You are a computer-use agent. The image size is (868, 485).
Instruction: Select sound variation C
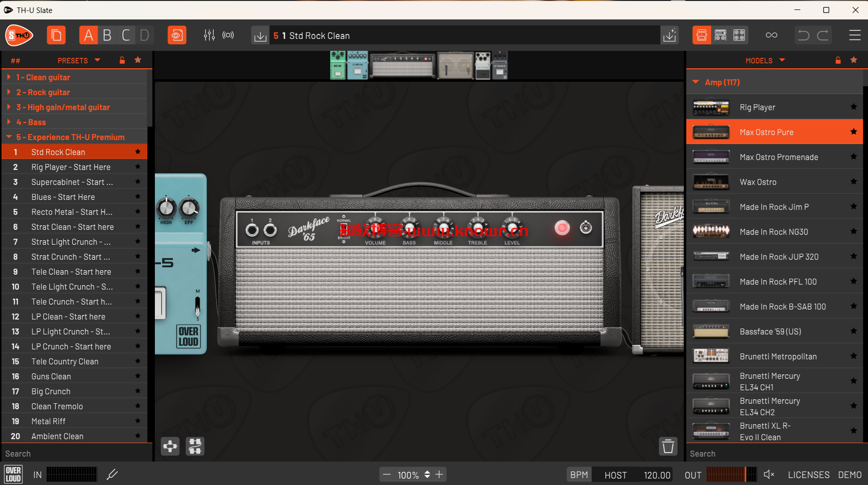[126, 35]
